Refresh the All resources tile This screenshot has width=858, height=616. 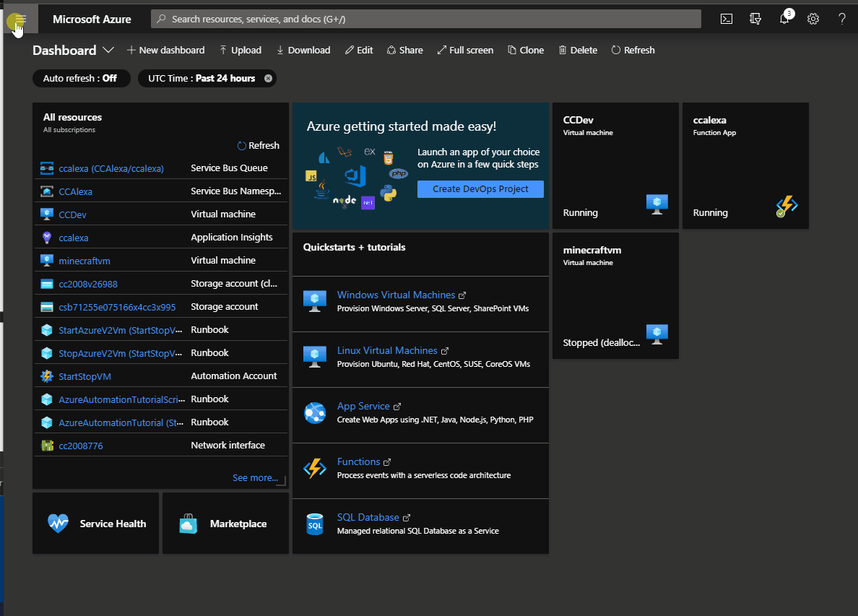pyautogui.click(x=259, y=146)
